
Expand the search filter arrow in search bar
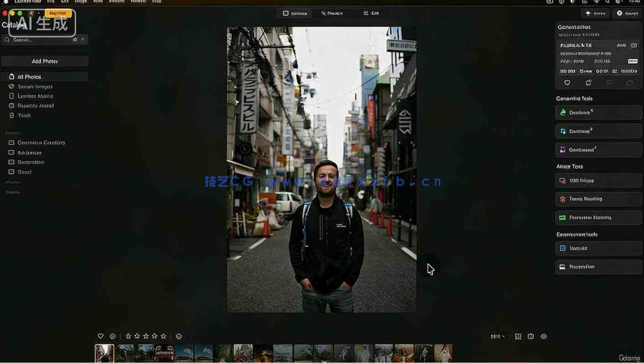click(83, 40)
